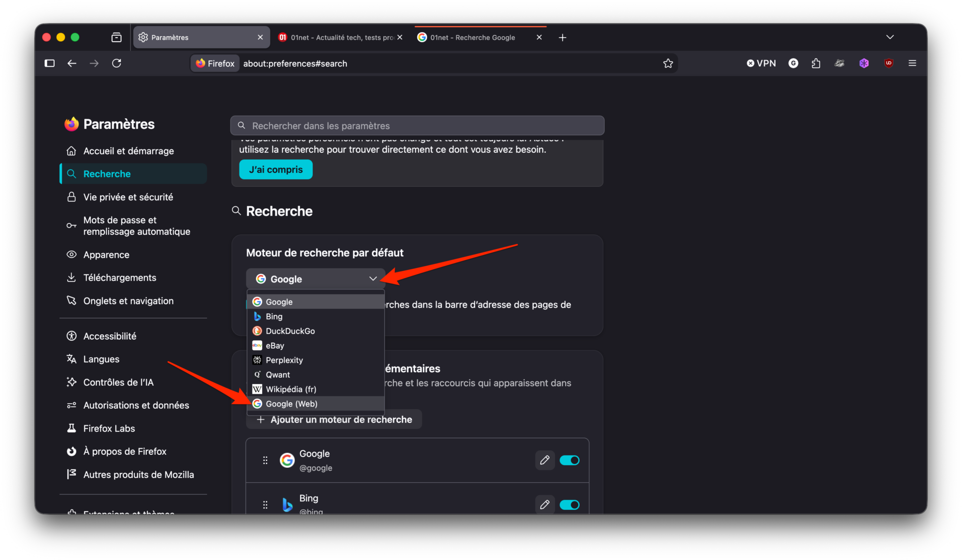Choose eBay in the engine list
This screenshot has width=962, height=560.
316,346
